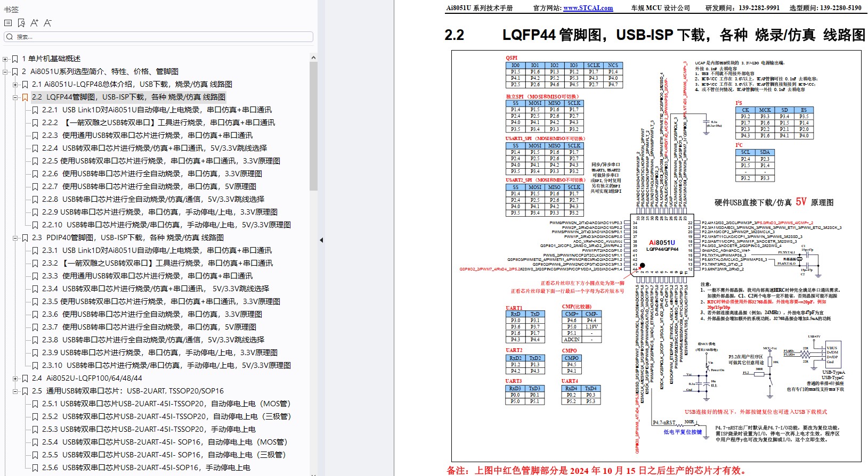This screenshot has width=868, height=476.
Task: Collapse bookmark '2.2 LQFP44管脚图'
Action: 15,97
